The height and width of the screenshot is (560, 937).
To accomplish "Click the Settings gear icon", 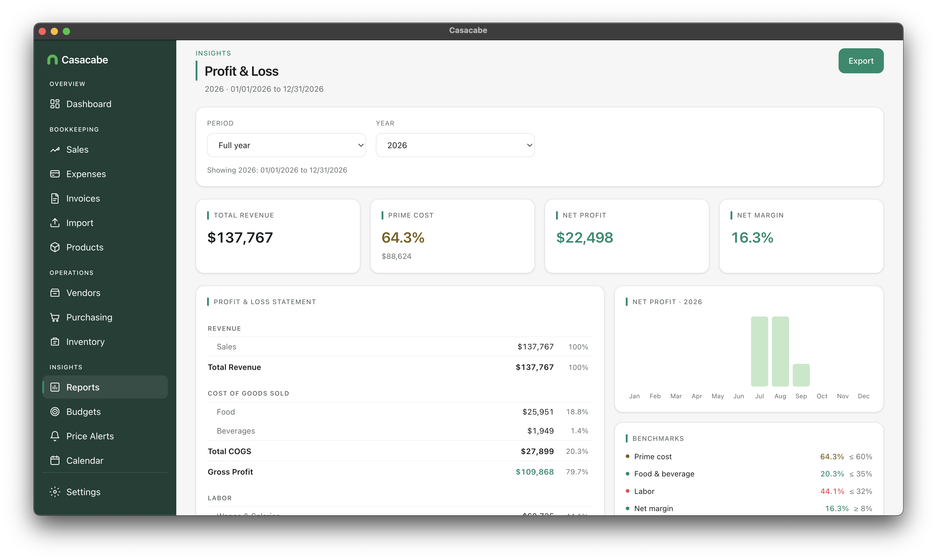I will 55,492.
